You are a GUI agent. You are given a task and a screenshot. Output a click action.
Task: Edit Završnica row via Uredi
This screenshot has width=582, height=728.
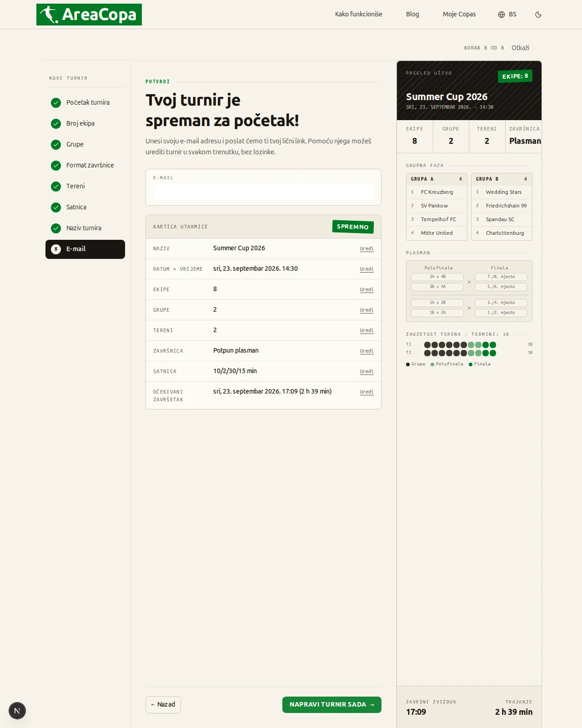point(366,351)
